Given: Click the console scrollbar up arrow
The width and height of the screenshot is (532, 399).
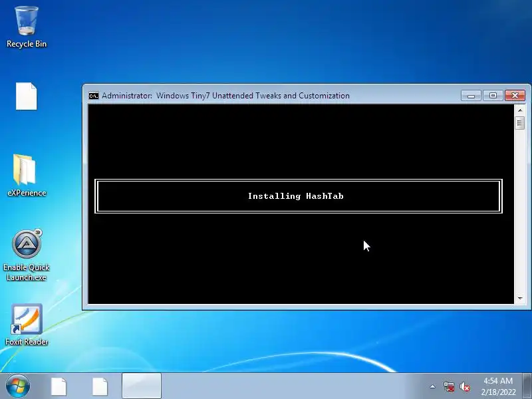Looking at the screenshot, I should pos(520,110).
